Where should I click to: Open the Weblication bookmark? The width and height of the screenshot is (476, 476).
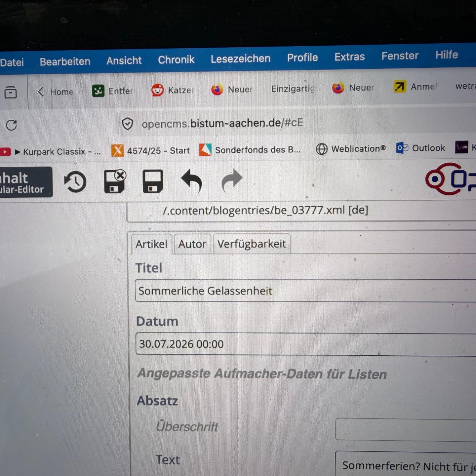click(351, 149)
